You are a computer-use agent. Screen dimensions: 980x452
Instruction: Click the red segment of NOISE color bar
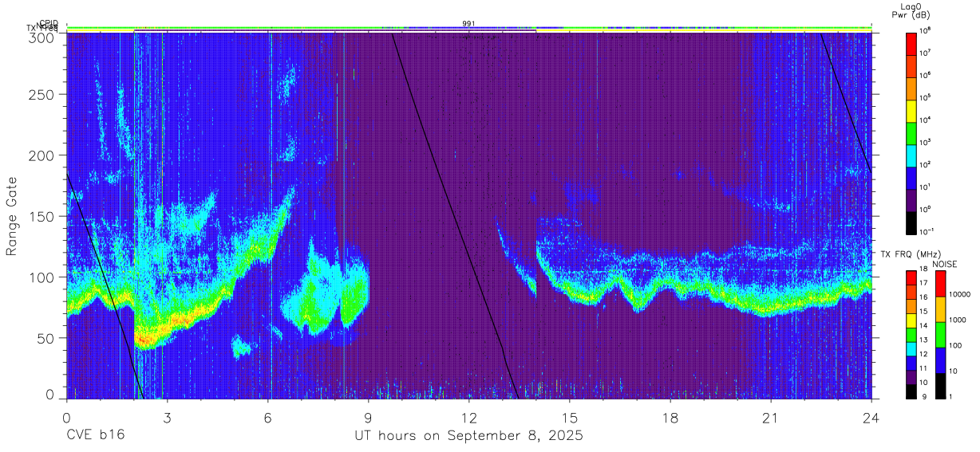click(x=940, y=284)
